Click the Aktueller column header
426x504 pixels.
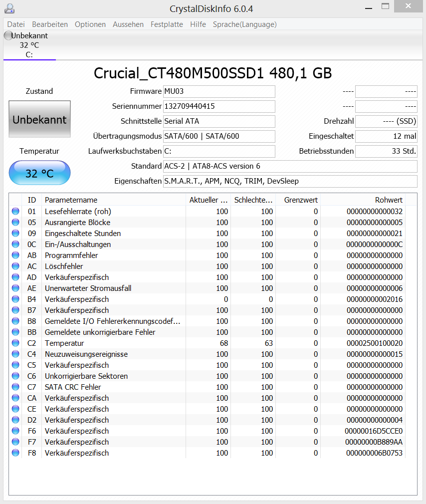pos(208,200)
